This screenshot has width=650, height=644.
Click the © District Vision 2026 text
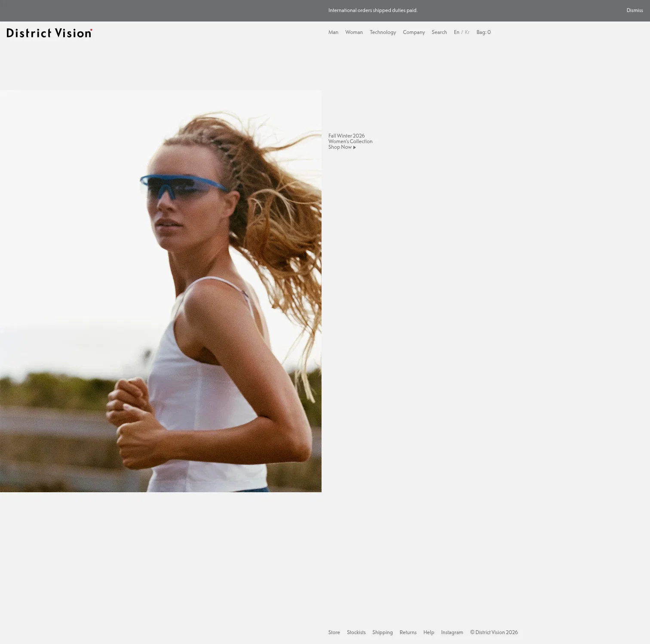(494, 632)
